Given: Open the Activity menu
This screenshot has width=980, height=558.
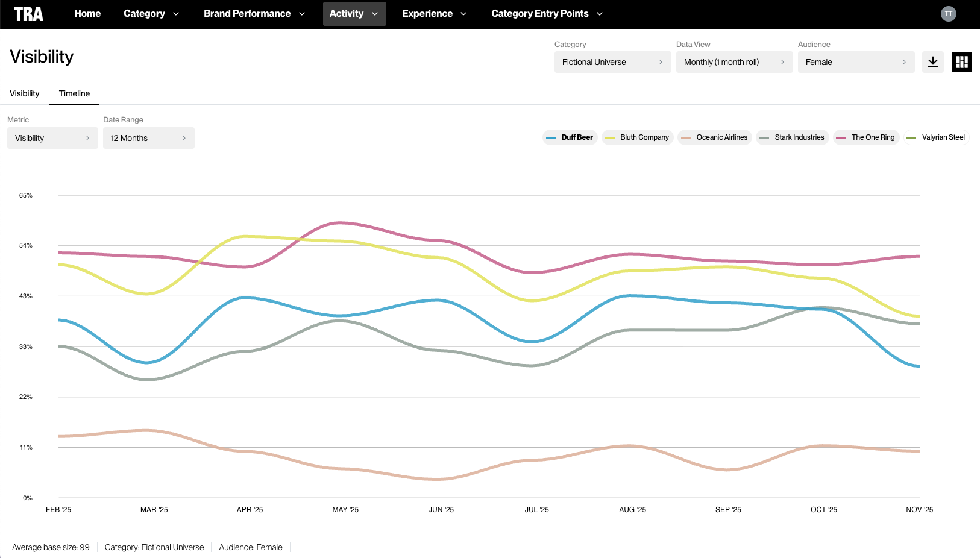Looking at the screenshot, I should click(x=354, y=14).
